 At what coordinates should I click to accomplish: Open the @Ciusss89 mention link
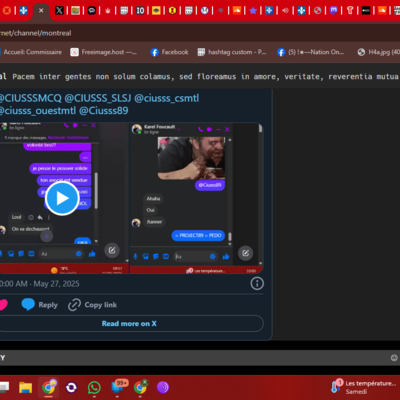(104, 110)
